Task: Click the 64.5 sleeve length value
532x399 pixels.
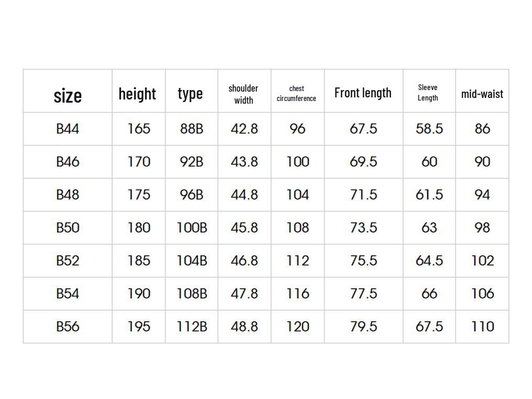Action: (429, 261)
